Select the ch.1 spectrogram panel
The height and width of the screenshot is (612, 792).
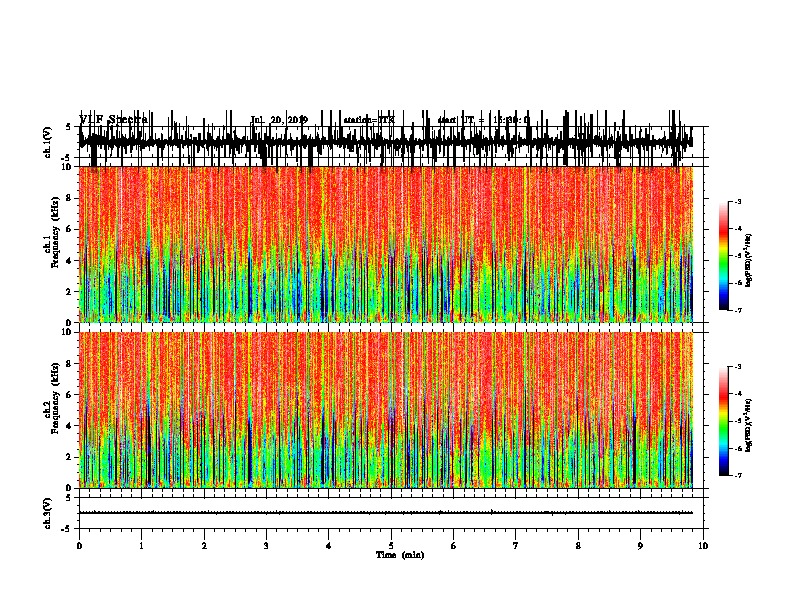pos(386,244)
